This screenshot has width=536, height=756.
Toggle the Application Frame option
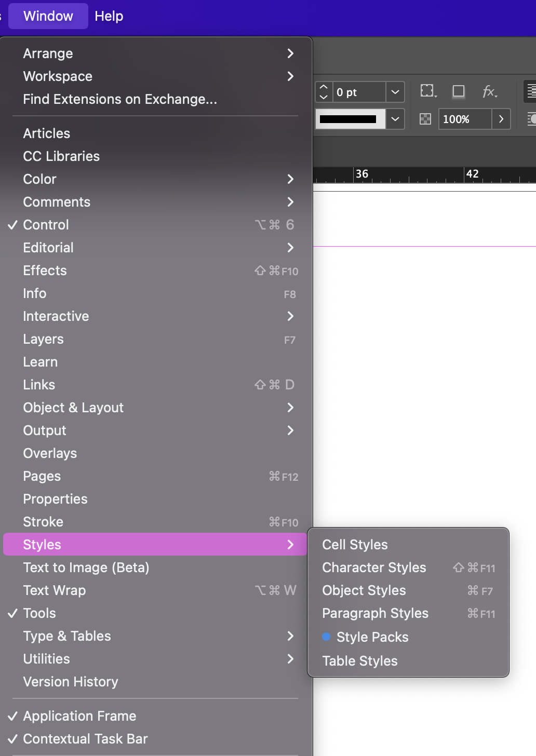[156, 716]
